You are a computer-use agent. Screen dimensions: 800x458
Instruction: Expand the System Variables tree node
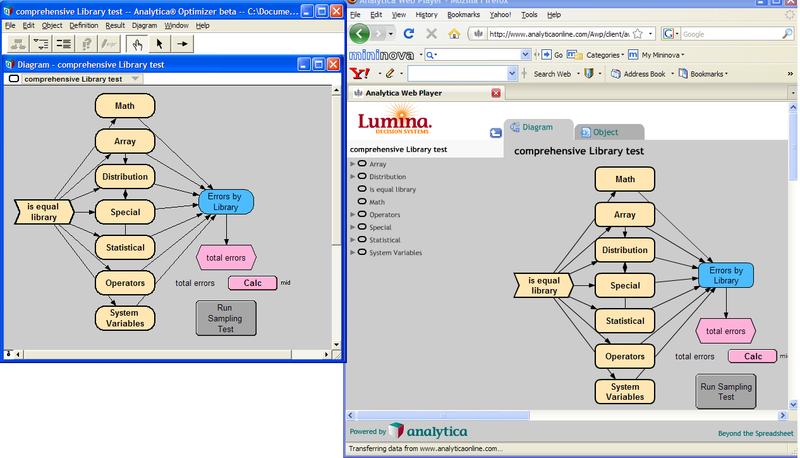(x=353, y=252)
